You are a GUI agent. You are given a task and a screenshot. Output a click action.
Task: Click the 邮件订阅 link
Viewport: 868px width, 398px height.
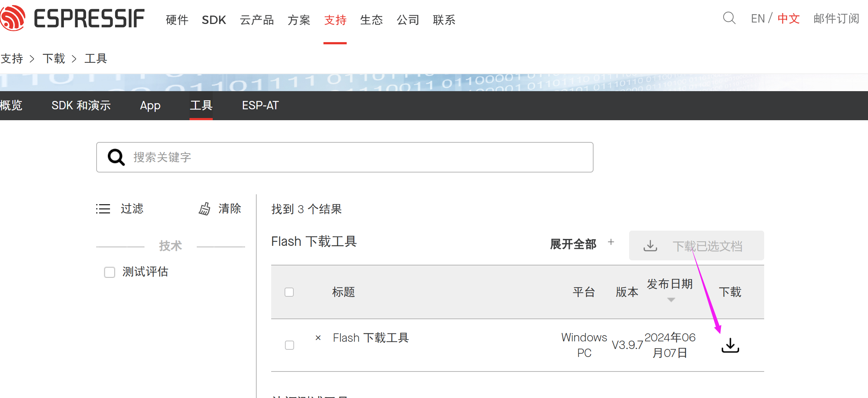pyautogui.click(x=836, y=19)
